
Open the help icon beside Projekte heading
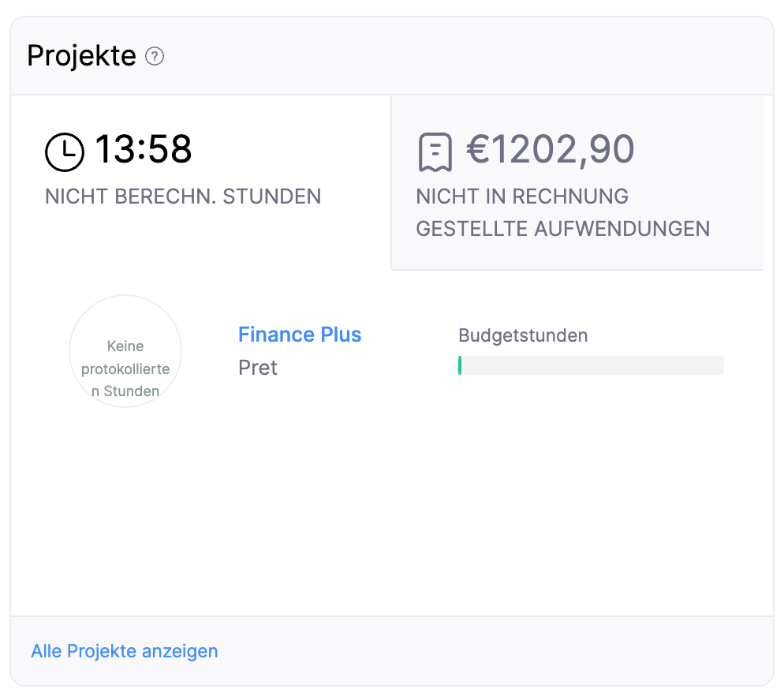pos(156,56)
